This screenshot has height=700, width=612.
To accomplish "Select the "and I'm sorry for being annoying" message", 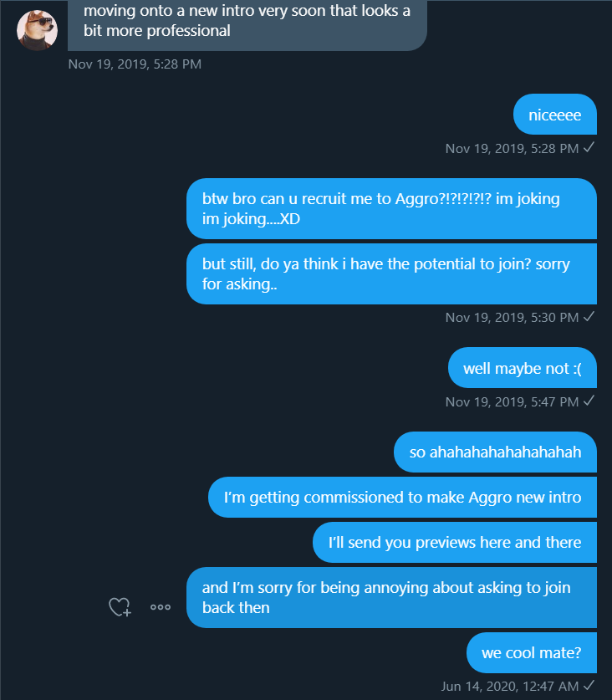I will tap(391, 597).
